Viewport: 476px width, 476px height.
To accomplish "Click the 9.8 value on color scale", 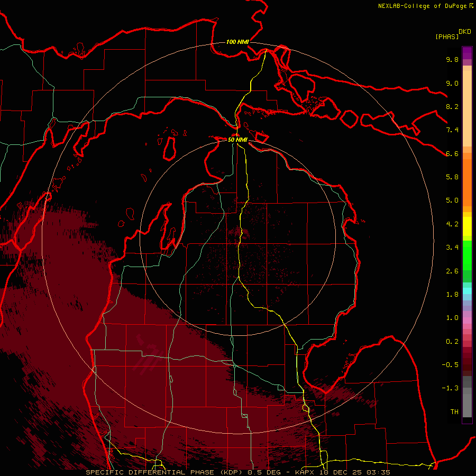I will coord(452,59).
